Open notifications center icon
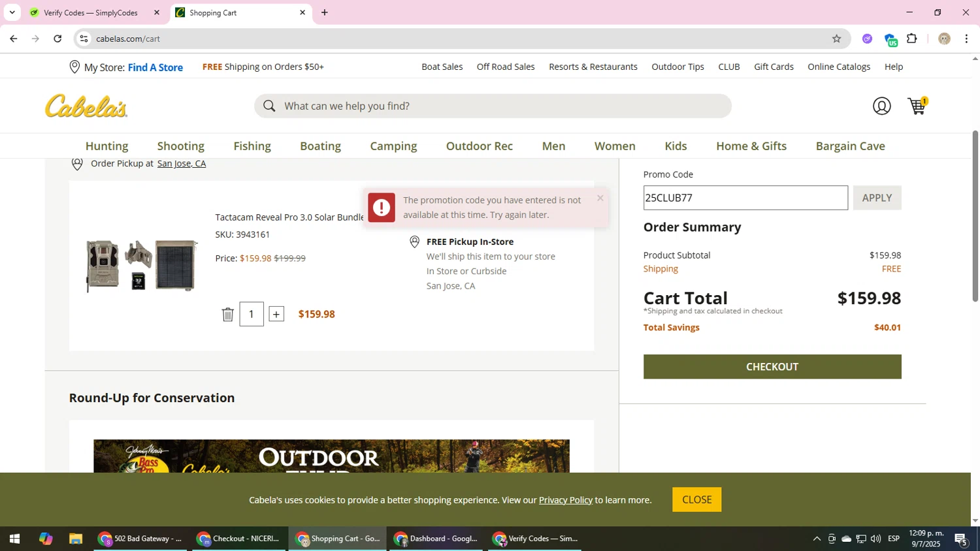This screenshot has width=980, height=551. (x=961, y=539)
